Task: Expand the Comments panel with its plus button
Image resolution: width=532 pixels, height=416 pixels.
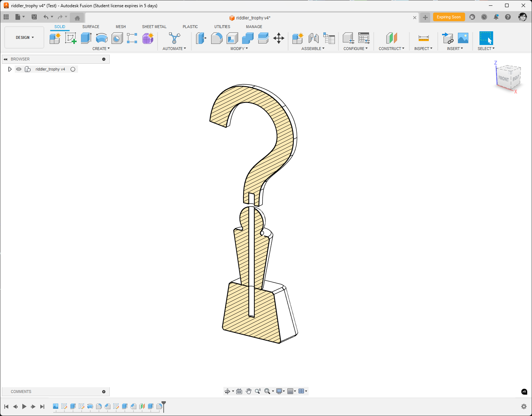Action: click(x=104, y=392)
